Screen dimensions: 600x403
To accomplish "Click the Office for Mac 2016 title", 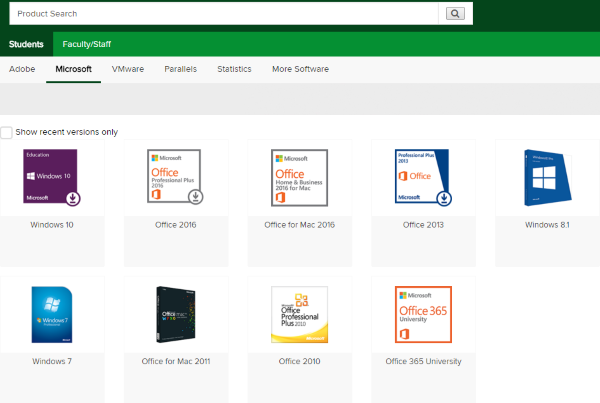I will [x=300, y=225].
